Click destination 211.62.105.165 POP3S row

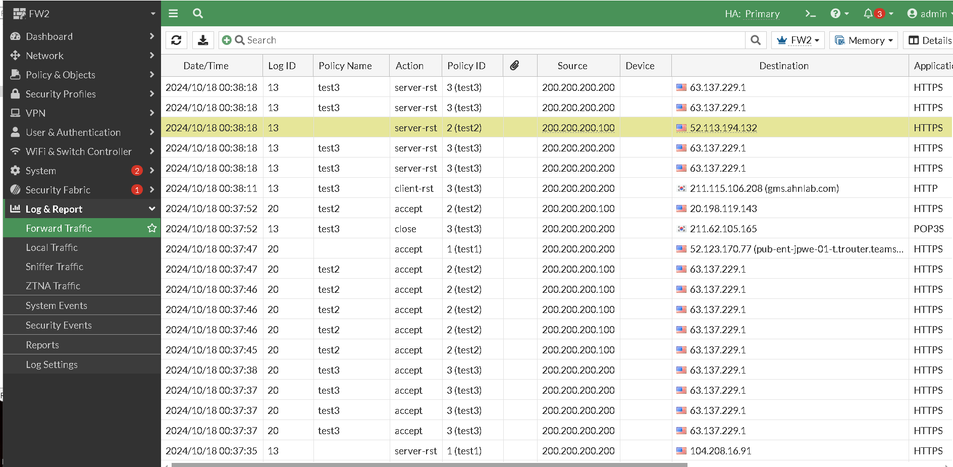pyautogui.click(x=724, y=229)
